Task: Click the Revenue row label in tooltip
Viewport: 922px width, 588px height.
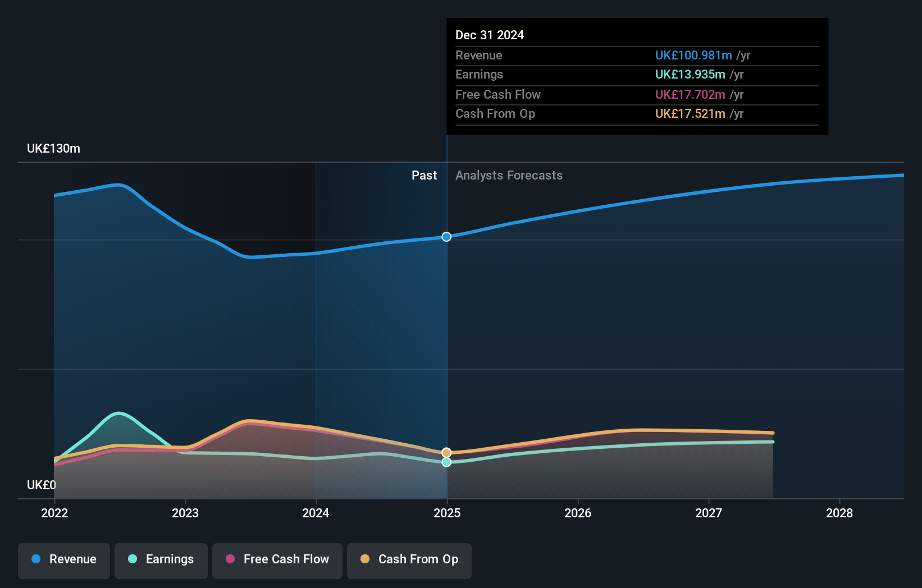Action: 479,55
